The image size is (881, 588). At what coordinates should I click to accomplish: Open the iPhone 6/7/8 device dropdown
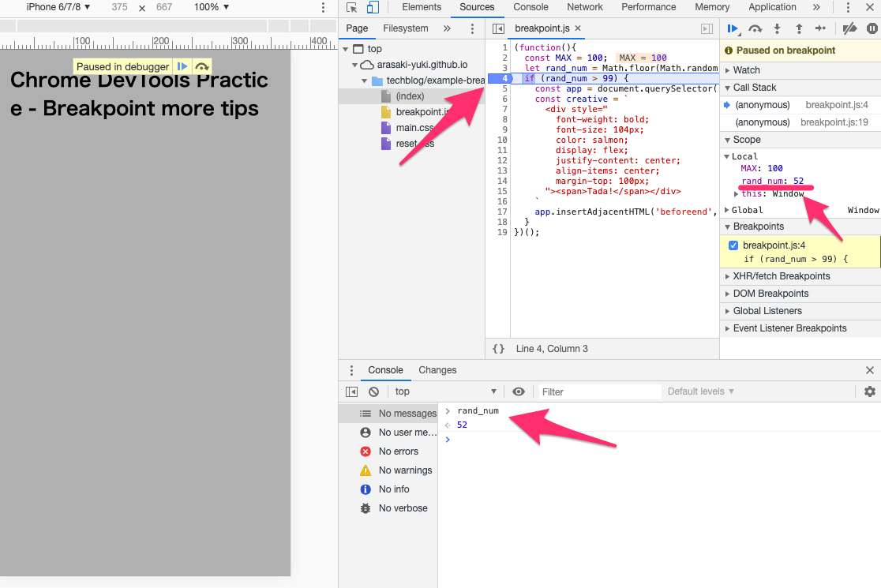tap(58, 7)
